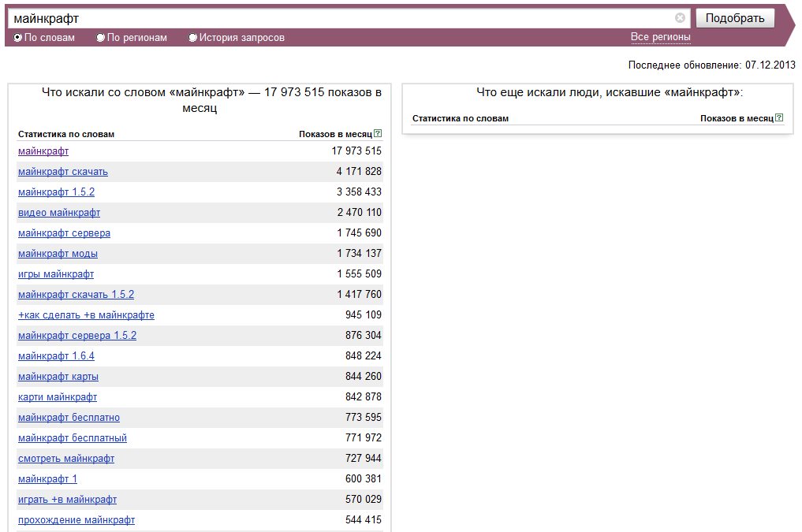
Task: Open the 'майнкрафт бесплатный' keyword link
Action: point(72,437)
